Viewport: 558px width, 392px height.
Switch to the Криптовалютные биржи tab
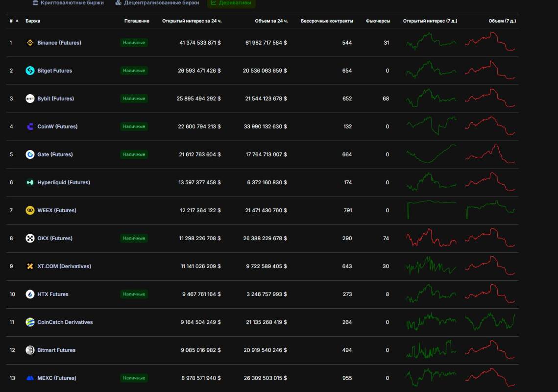pyautogui.click(x=68, y=3)
